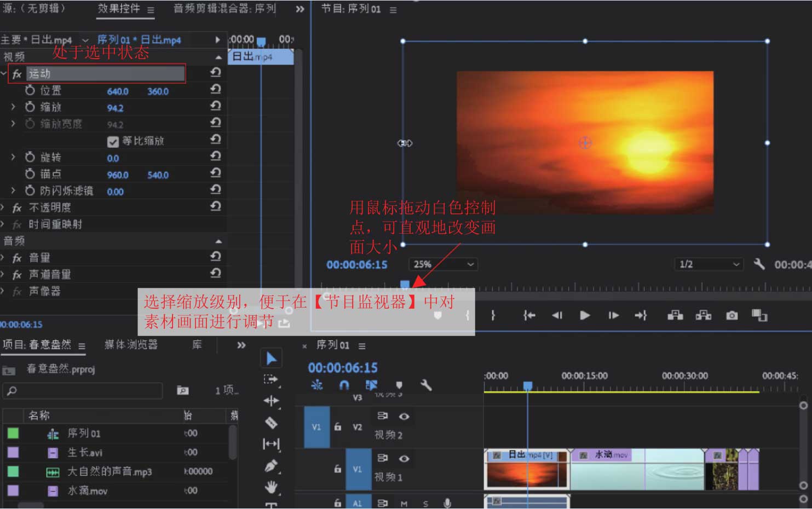Go to In point in Program Monitor
The height and width of the screenshot is (509, 812).
click(529, 315)
